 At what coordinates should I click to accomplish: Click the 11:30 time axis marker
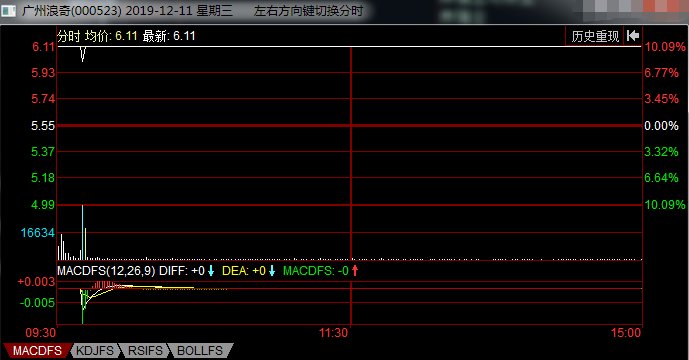[x=333, y=333]
